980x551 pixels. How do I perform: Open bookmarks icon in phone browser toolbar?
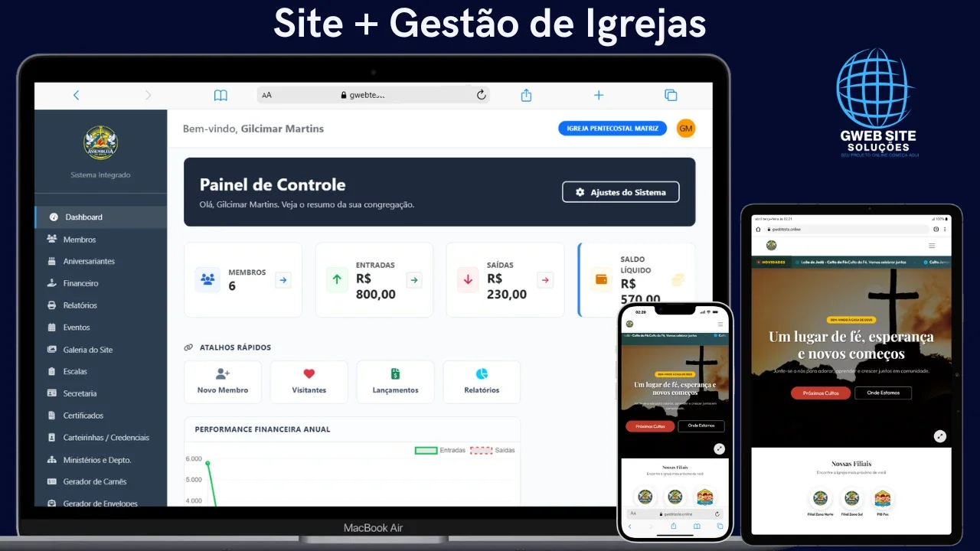coord(697,527)
